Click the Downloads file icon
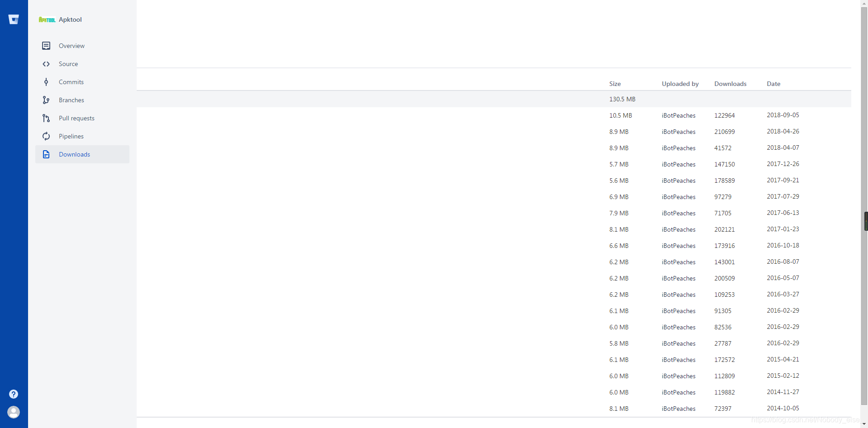868x428 pixels. pyautogui.click(x=46, y=154)
